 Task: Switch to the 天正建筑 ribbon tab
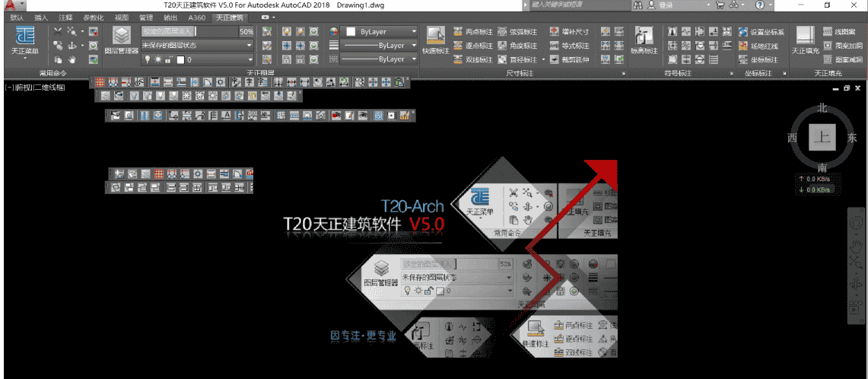229,16
